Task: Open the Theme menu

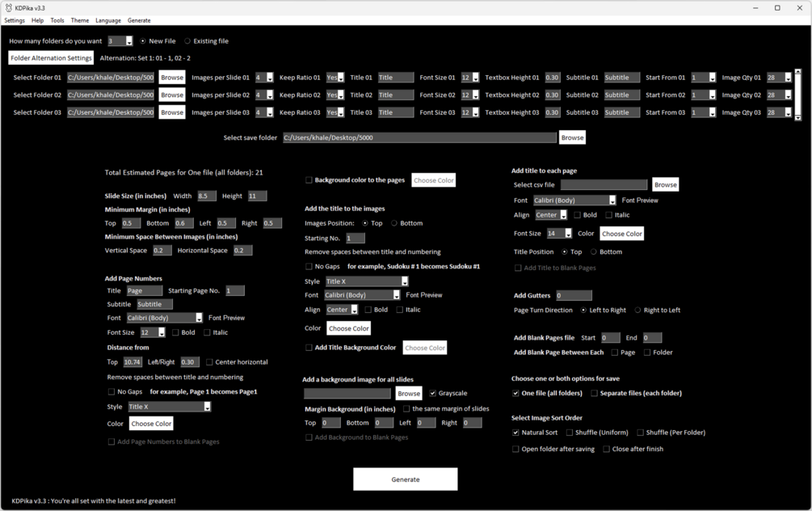Action: 79,20
